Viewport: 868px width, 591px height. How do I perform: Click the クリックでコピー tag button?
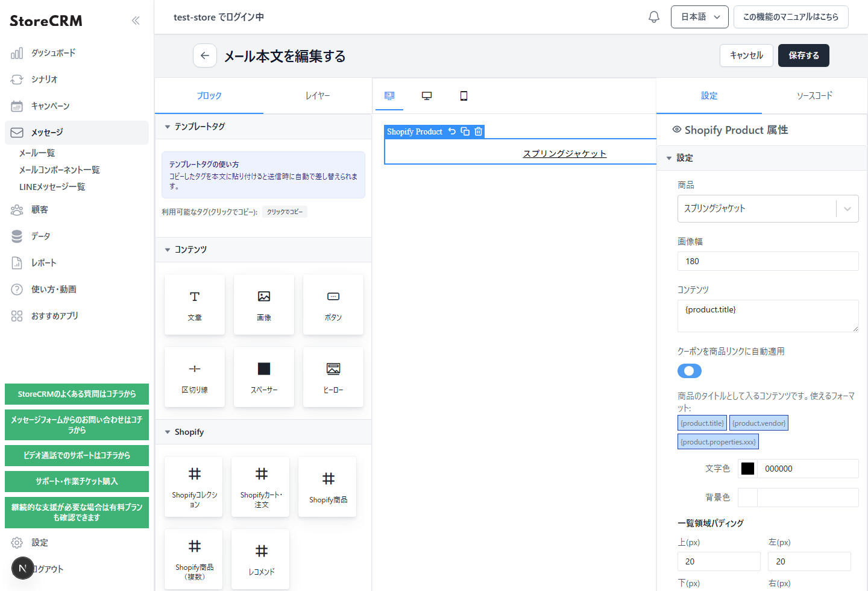(x=285, y=212)
